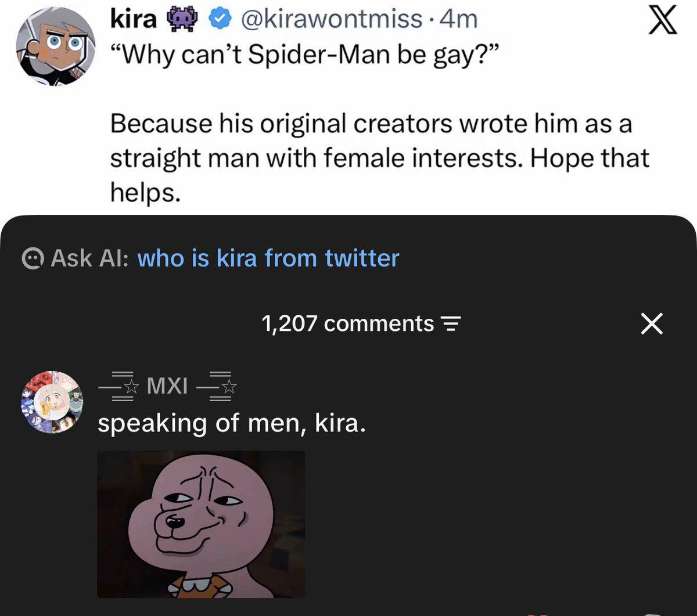Screen dimensions: 697x616
Task: Open MXI commenter's profile avatar
Action: 52,402
